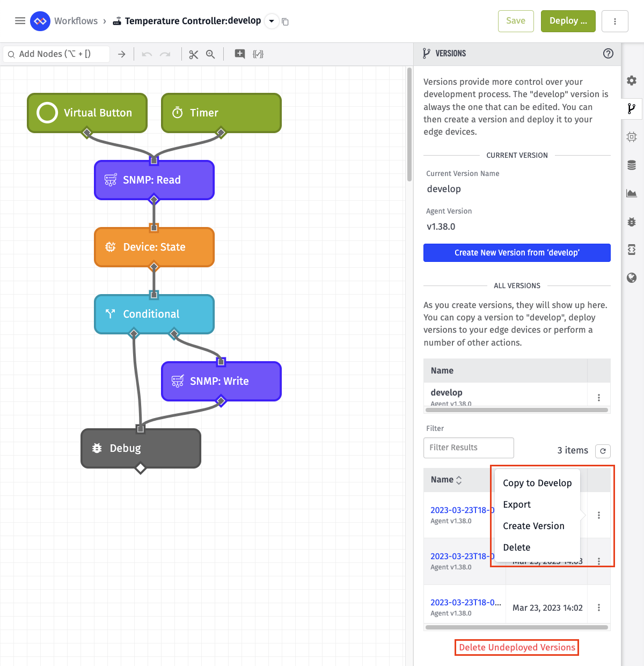The image size is (644, 666).
Task: Open third version link dated 14:02
Action: (x=466, y=602)
